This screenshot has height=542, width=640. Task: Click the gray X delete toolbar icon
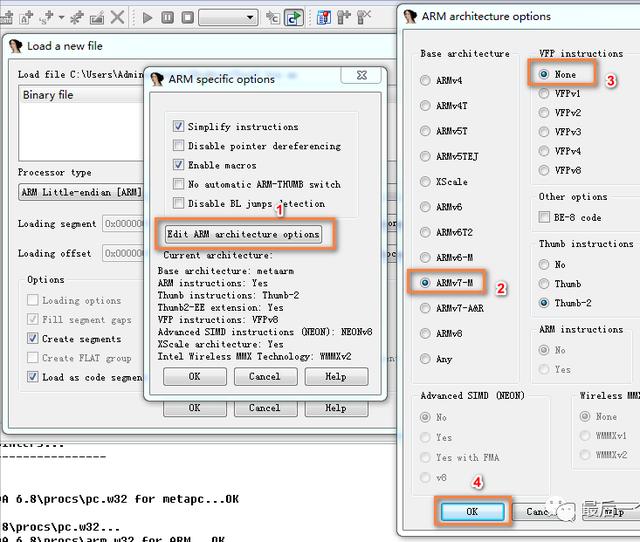pyautogui.click(x=118, y=17)
